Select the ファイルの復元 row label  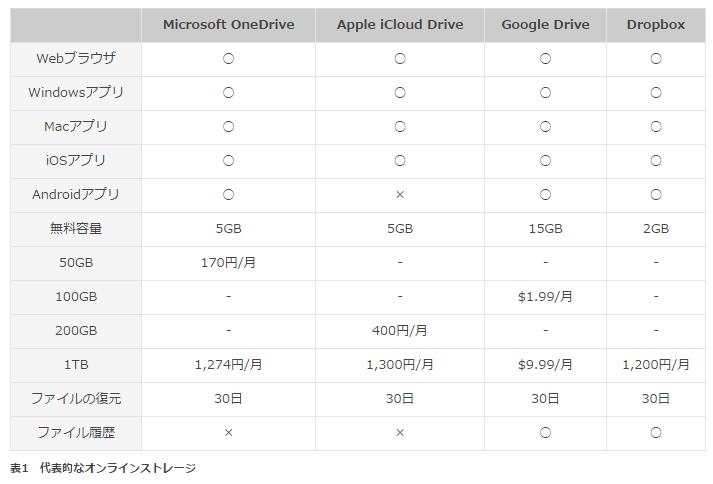click(76, 398)
